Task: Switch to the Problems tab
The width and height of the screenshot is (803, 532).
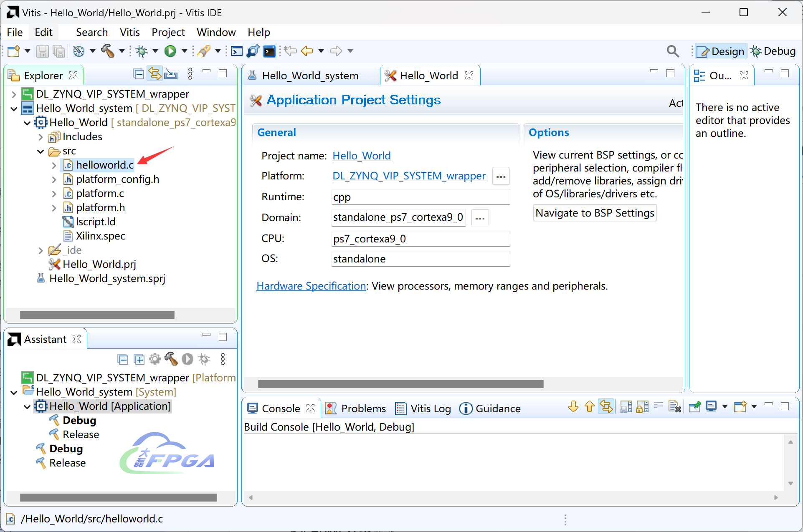Action: tap(356, 408)
